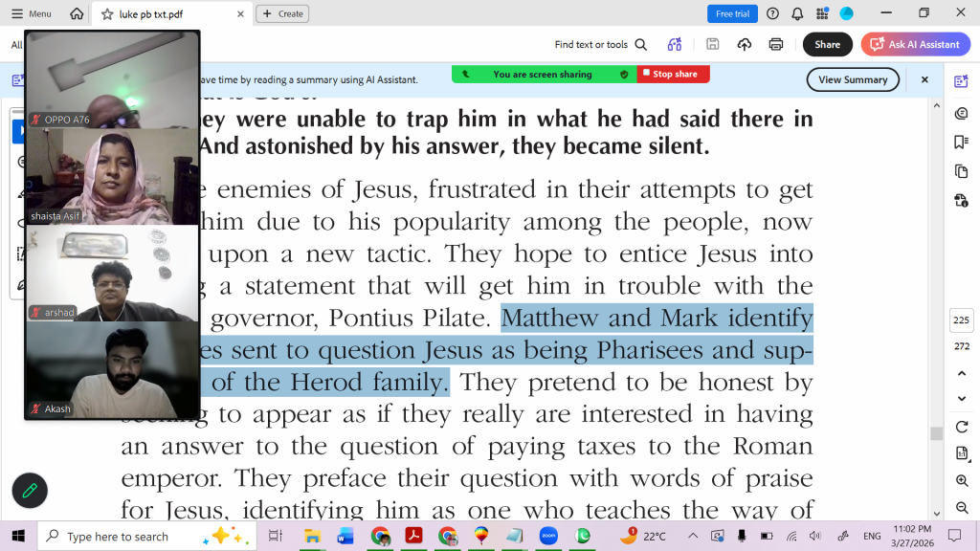Go to previous page with up chevron

(961, 372)
